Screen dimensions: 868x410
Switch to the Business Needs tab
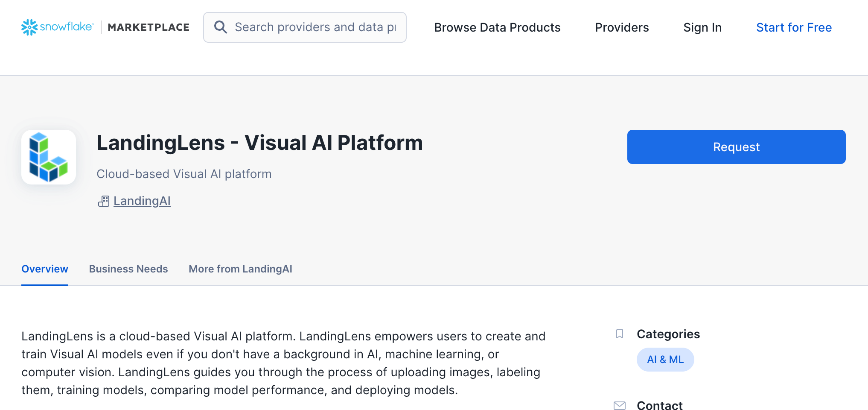click(128, 269)
